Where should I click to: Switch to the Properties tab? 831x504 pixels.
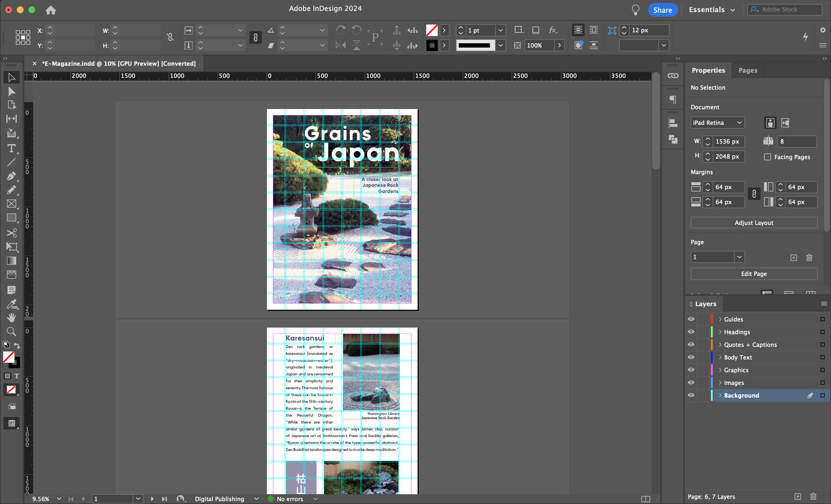tap(708, 70)
